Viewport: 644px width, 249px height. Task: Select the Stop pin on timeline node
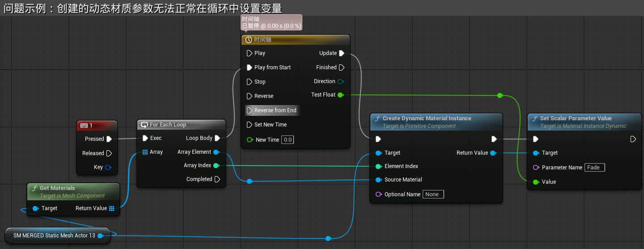click(250, 82)
